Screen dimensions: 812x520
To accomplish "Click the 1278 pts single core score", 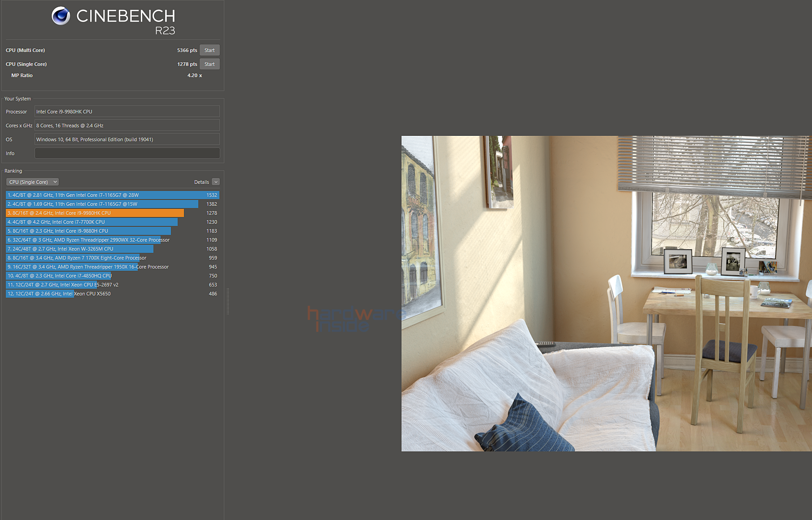I will pos(187,64).
